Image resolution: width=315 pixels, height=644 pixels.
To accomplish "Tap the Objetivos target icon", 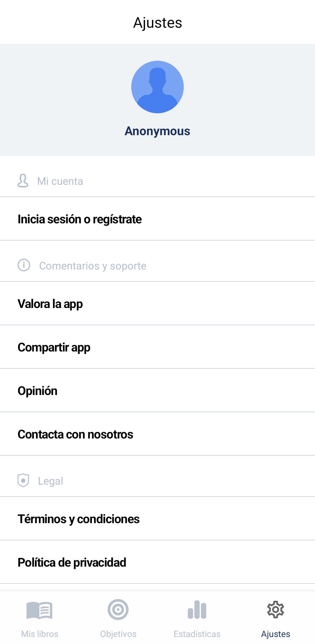I will point(118,610).
